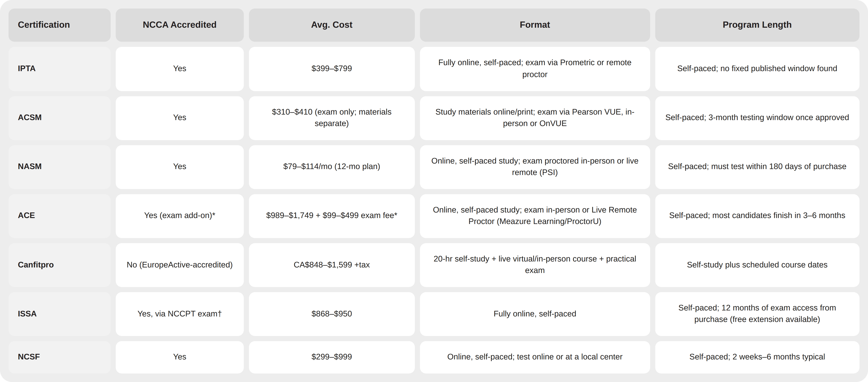Click the ISSA certification cell

coord(59,314)
